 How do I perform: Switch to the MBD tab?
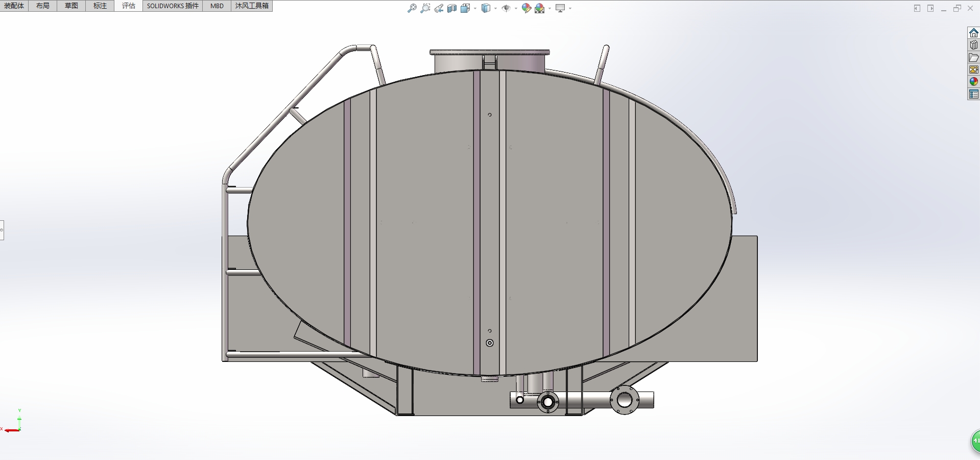[217, 6]
